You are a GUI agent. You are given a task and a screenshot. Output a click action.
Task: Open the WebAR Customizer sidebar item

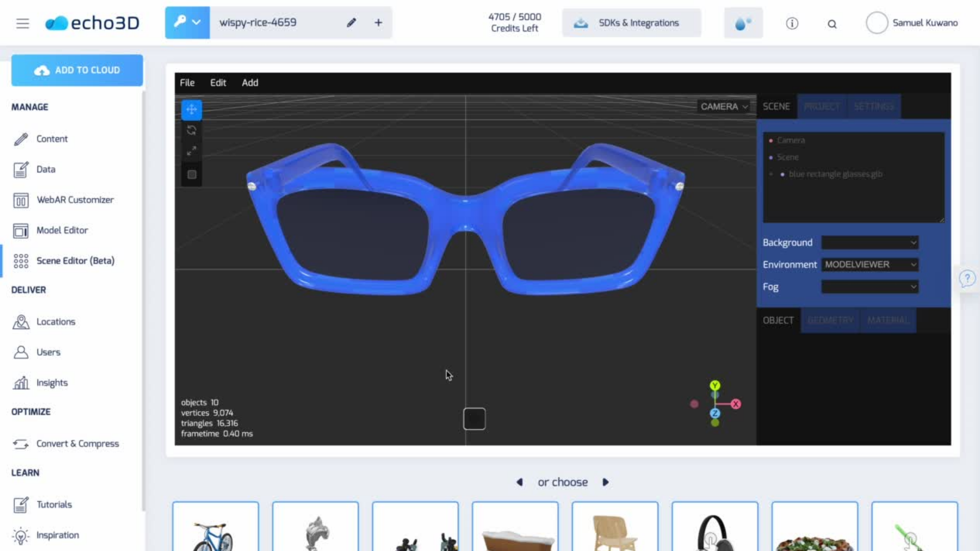point(76,200)
